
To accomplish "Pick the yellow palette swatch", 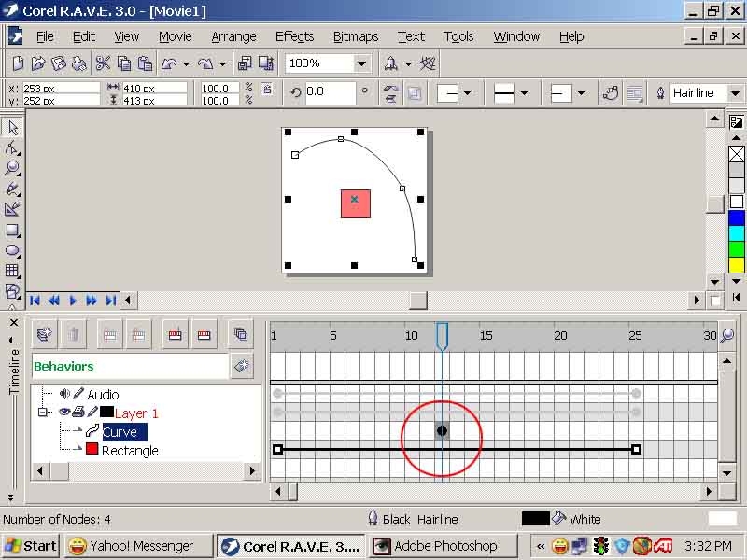I will click(737, 265).
